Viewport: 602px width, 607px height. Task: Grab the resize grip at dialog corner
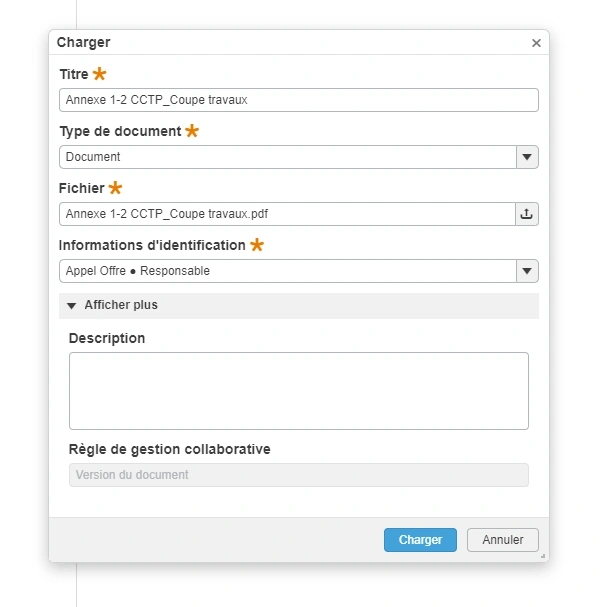[543, 555]
